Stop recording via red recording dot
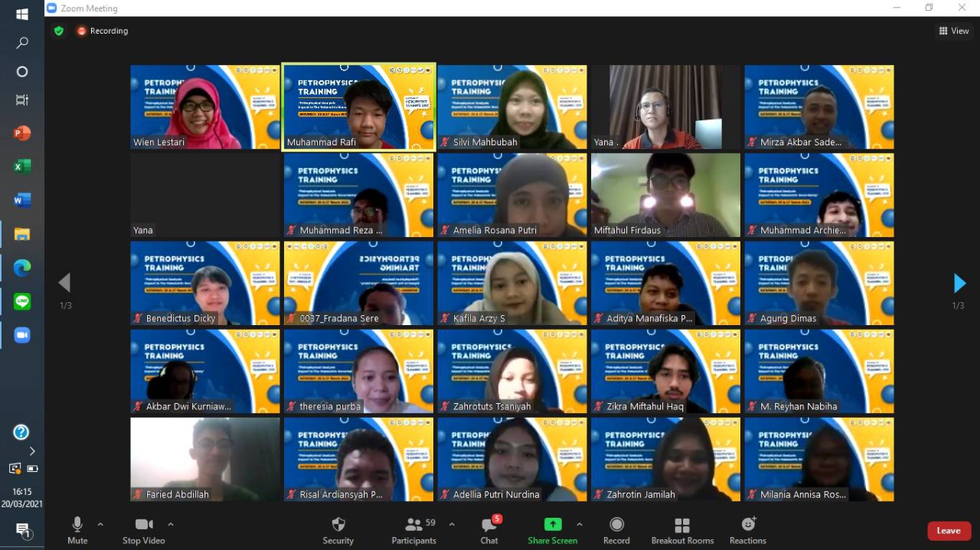 [x=82, y=31]
